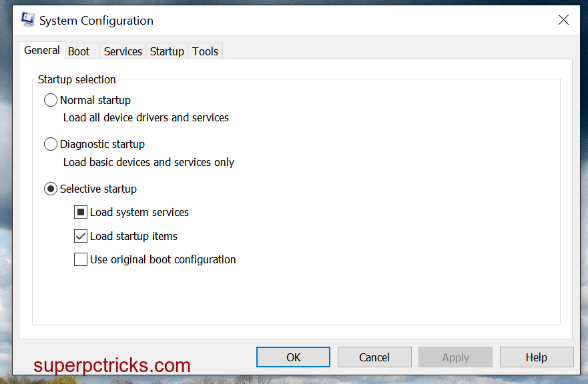Toggle the Load system services checkbox
Image resolution: width=588 pixels, height=384 pixels.
[x=81, y=213]
